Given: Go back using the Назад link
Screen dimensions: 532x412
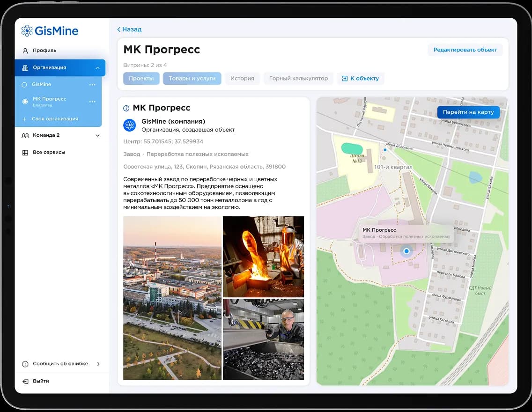Looking at the screenshot, I should click(129, 29).
